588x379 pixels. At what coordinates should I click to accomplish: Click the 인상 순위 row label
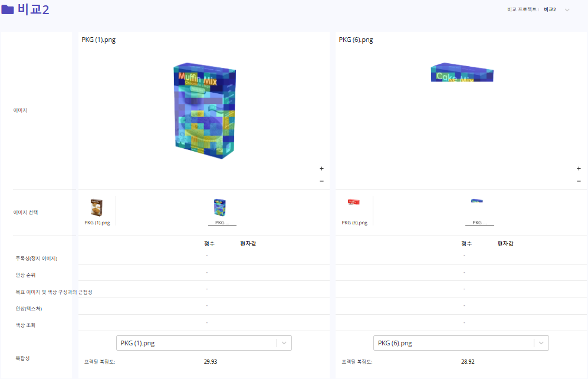(25, 275)
